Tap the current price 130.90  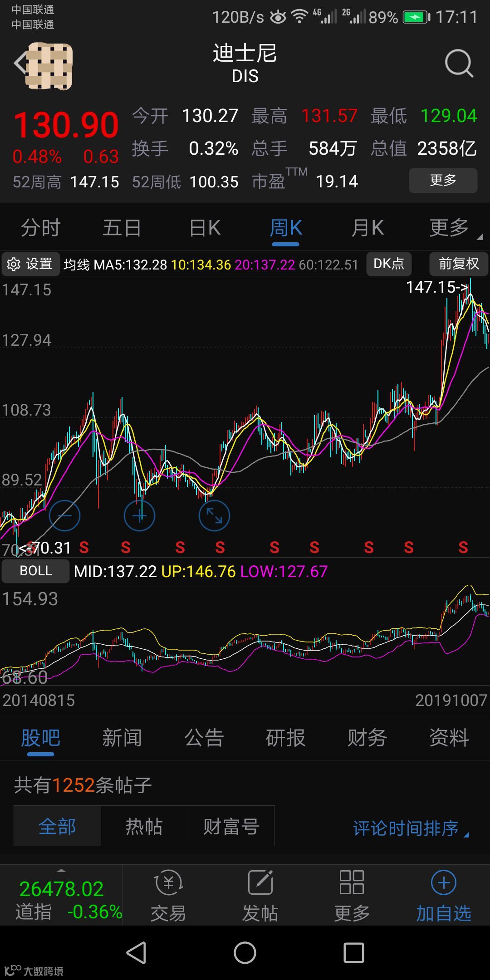click(x=66, y=125)
